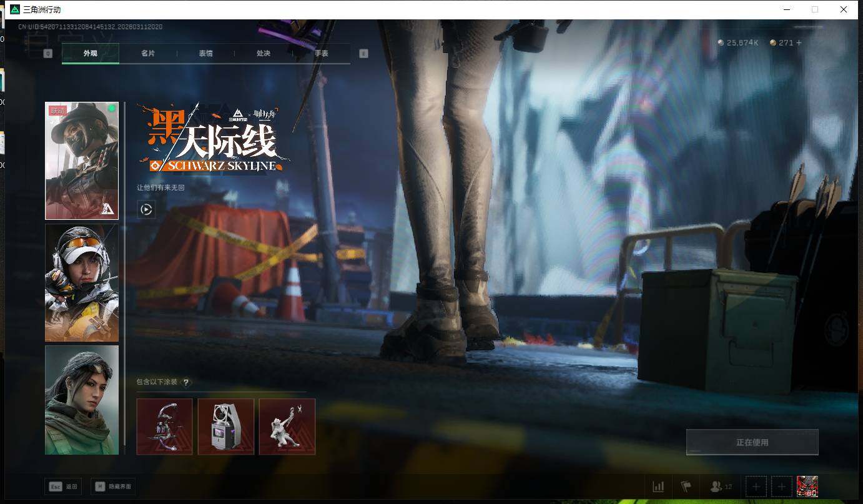Click the 三角洲行动 app icon in title bar

tap(15, 9)
